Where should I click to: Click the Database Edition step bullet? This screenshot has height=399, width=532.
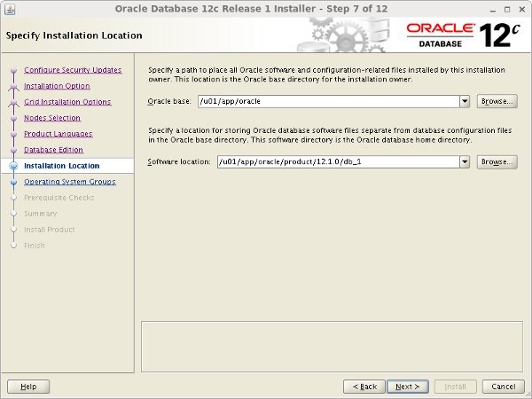coord(13,150)
